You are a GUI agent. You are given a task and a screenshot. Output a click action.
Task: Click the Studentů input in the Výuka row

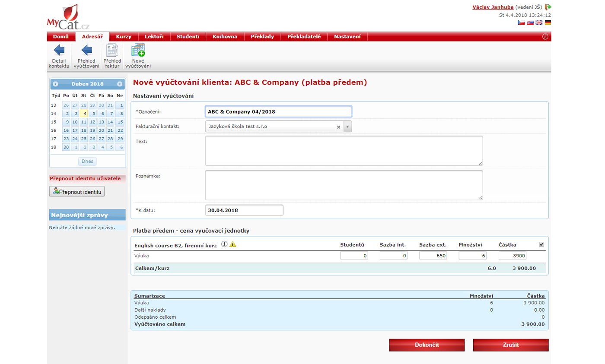point(354,256)
